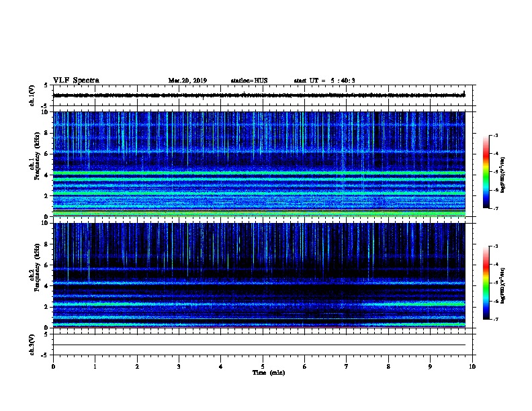Click time axis tick label "10" at the right end

[472, 367]
